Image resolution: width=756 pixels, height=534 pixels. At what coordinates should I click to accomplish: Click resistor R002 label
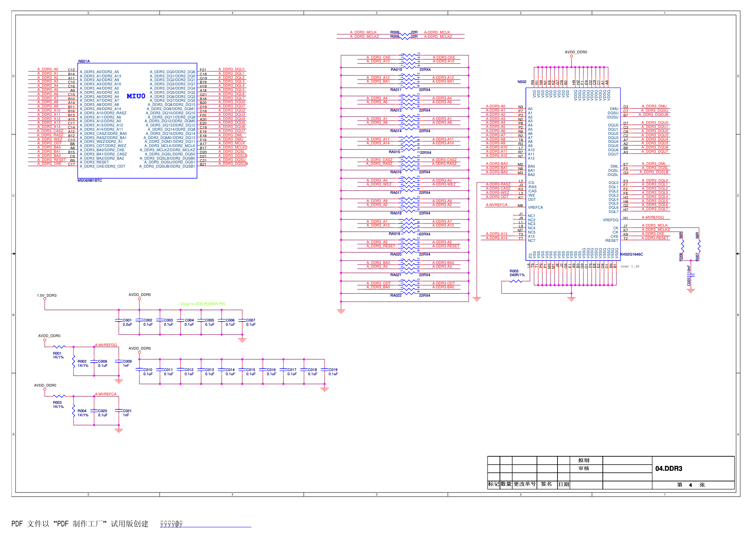coord(82,361)
